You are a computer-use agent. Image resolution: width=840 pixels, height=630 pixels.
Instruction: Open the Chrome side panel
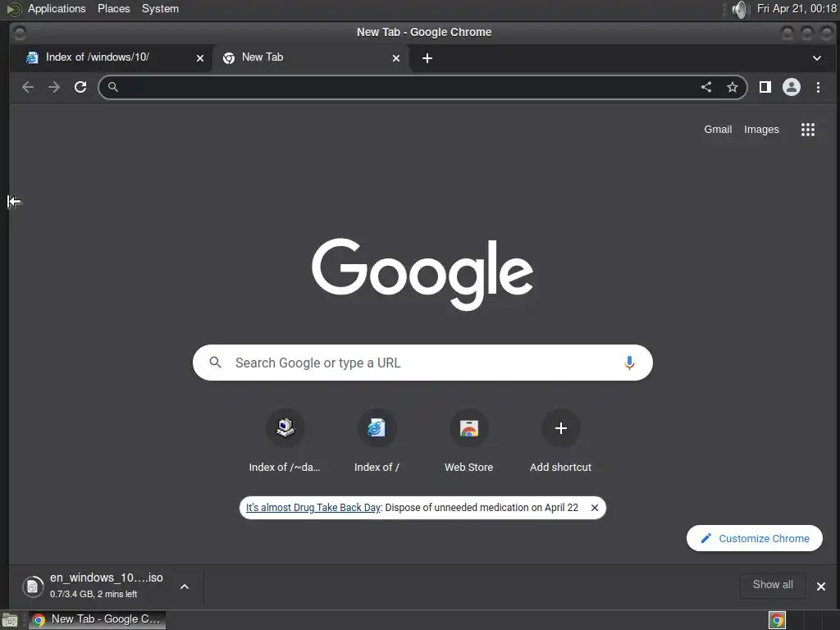(765, 87)
